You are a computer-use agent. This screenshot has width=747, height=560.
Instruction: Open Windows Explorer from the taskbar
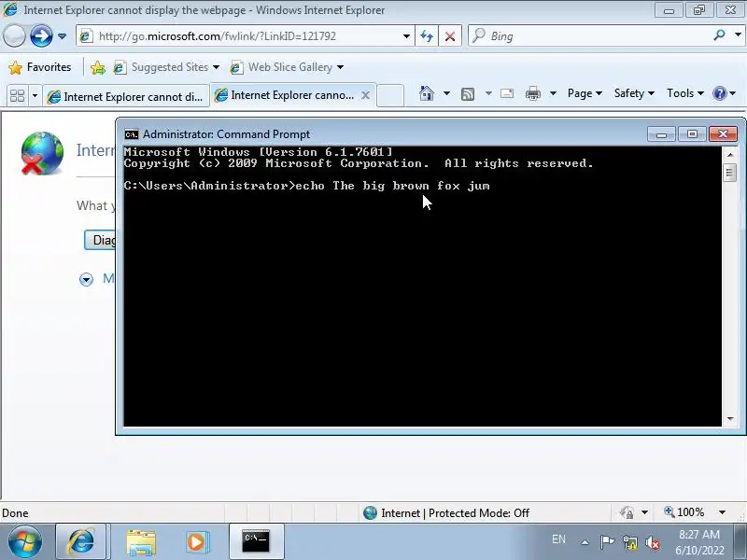click(x=141, y=542)
